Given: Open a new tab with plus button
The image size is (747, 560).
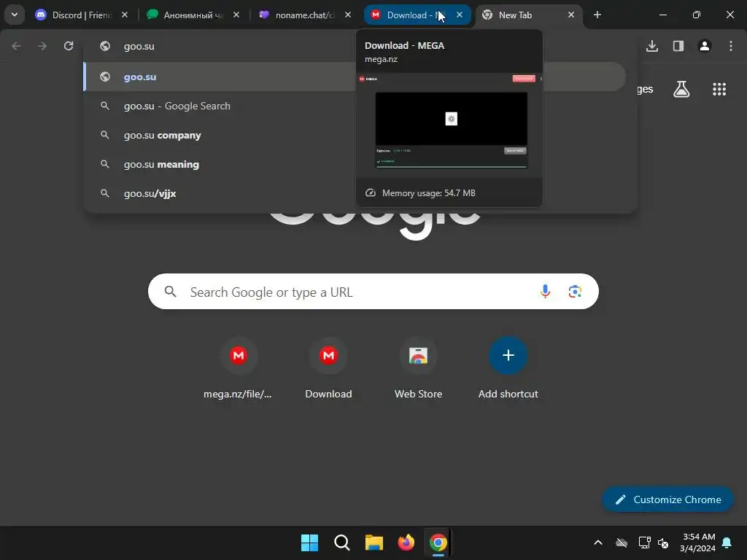Looking at the screenshot, I should click(x=597, y=15).
